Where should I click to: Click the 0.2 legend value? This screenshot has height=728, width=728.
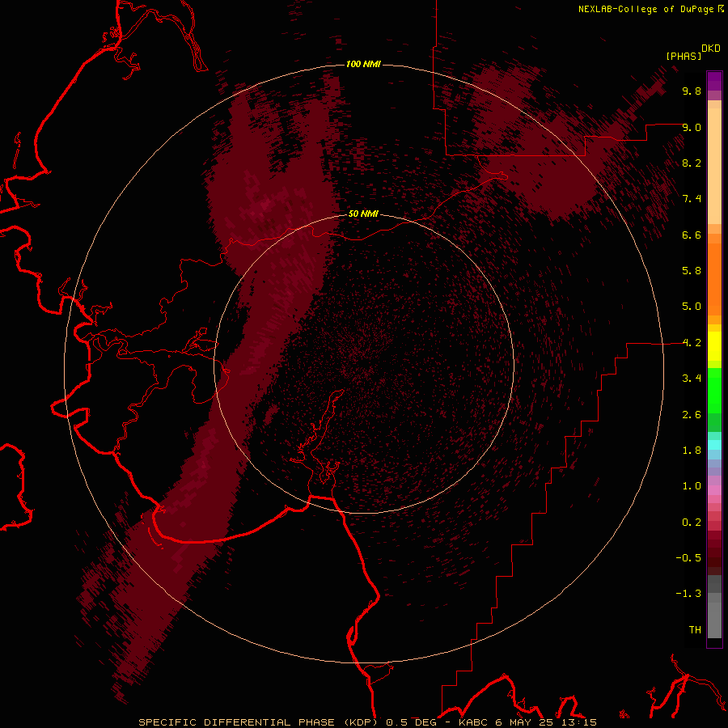tap(692, 523)
